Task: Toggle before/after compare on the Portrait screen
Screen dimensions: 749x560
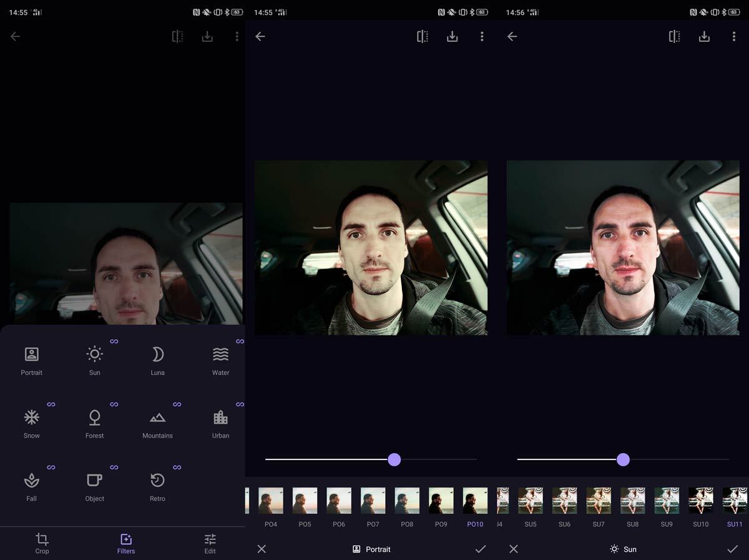Action: click(423, 37)
